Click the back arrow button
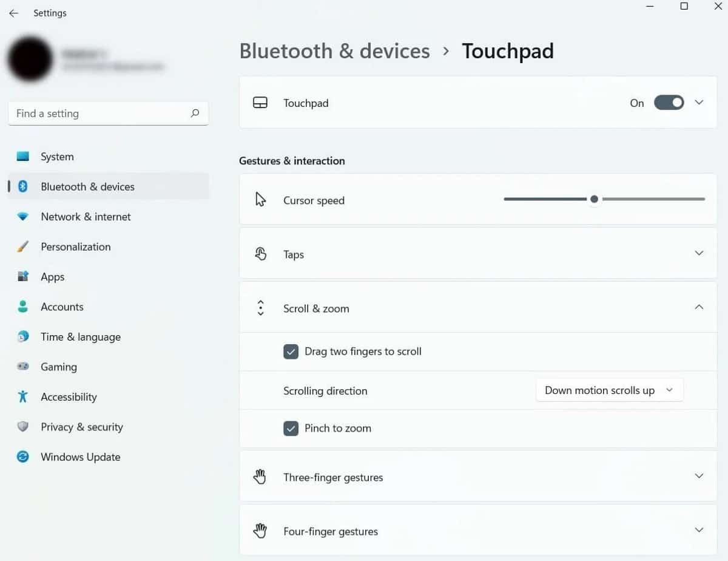Viewport: 728px width, 561px height. [x=13, y=13]
